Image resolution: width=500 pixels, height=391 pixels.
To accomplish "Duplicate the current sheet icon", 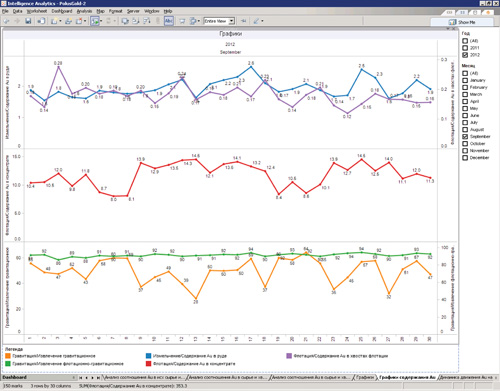I will click(x=68, y=21).
